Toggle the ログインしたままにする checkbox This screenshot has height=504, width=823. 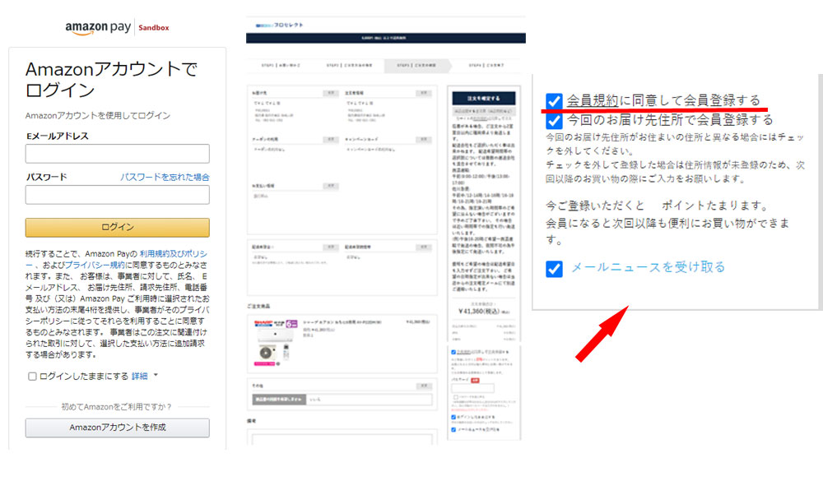pyautogui.click(x=32, y=376)
